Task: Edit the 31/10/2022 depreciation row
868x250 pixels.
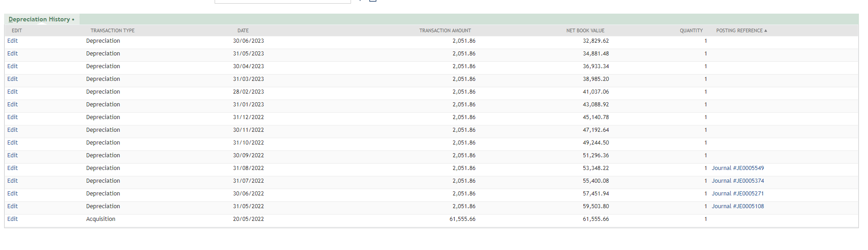Action: (x=12, y=143)
